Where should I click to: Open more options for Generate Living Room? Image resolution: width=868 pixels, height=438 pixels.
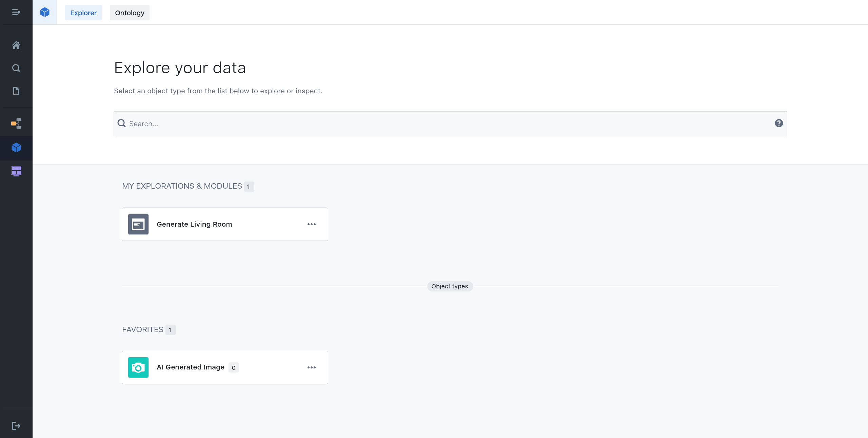(311, 224)
